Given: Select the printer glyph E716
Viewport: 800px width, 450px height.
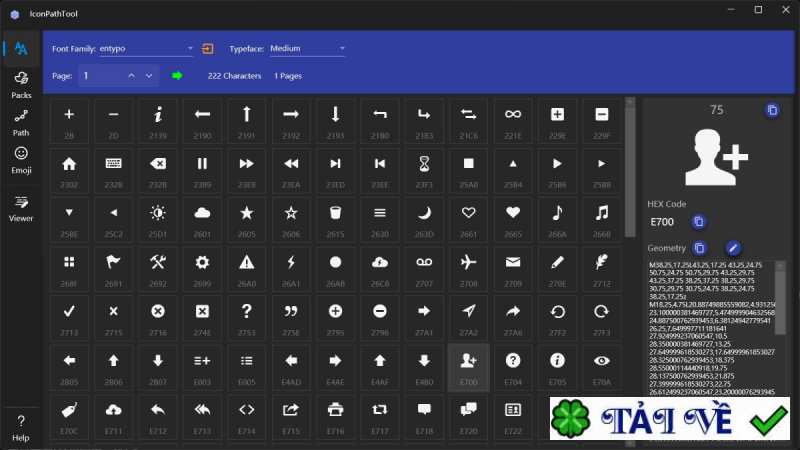Looking at the screenshot, I should coord(335,416).
